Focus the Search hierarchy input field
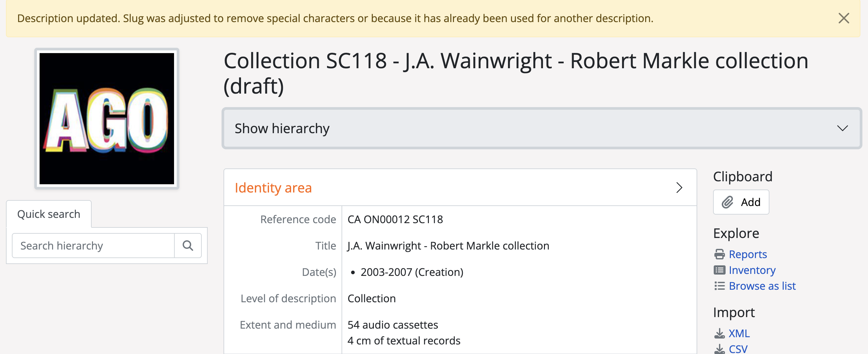The height and width of the screenshot is (354, 868). coord(93,246)
